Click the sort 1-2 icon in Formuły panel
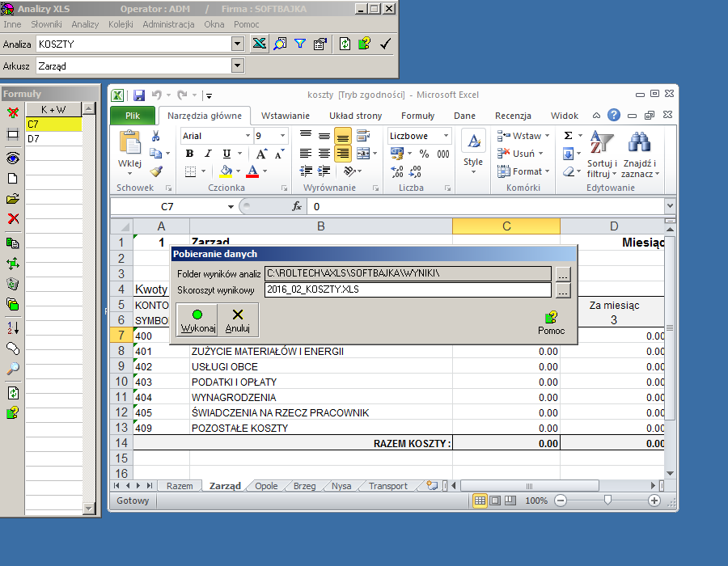Screen dimensions: 728x566 click(x=13, y=327)
